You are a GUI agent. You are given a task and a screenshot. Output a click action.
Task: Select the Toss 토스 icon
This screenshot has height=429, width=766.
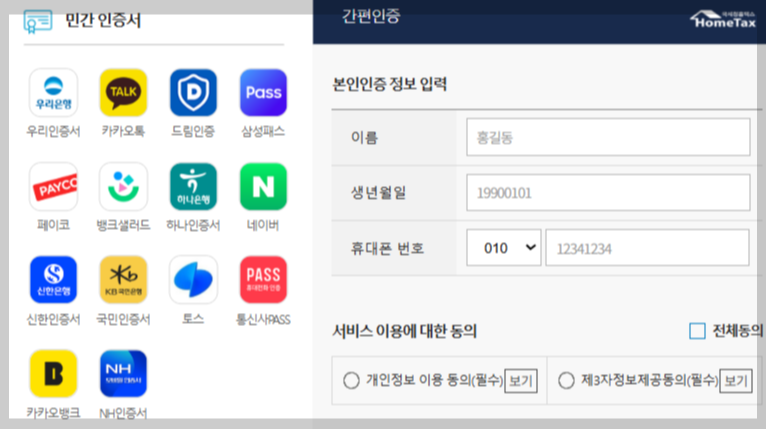(x=193, y=280)
